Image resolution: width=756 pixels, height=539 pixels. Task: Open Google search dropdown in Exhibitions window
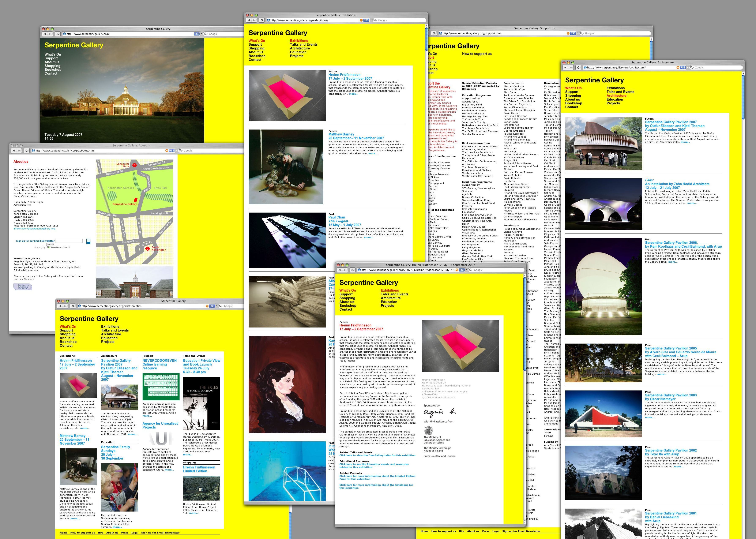tap(376, 20)
